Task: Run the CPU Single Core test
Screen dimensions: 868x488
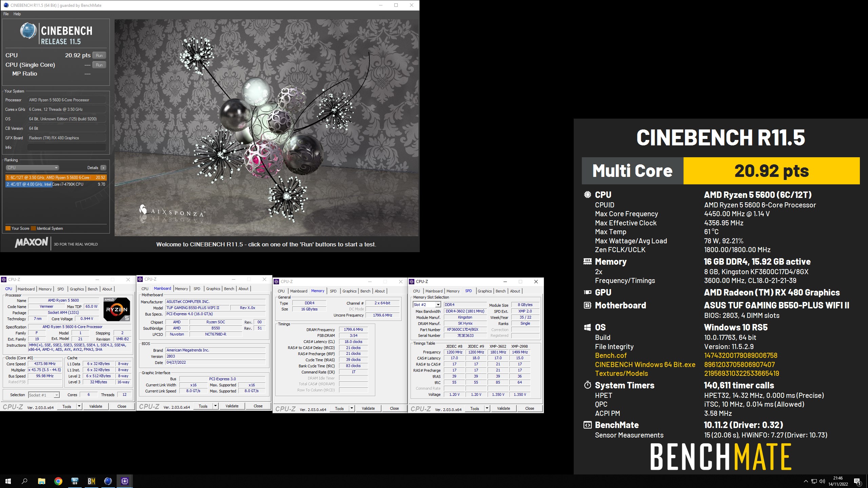Action: [x=99, y=65]
